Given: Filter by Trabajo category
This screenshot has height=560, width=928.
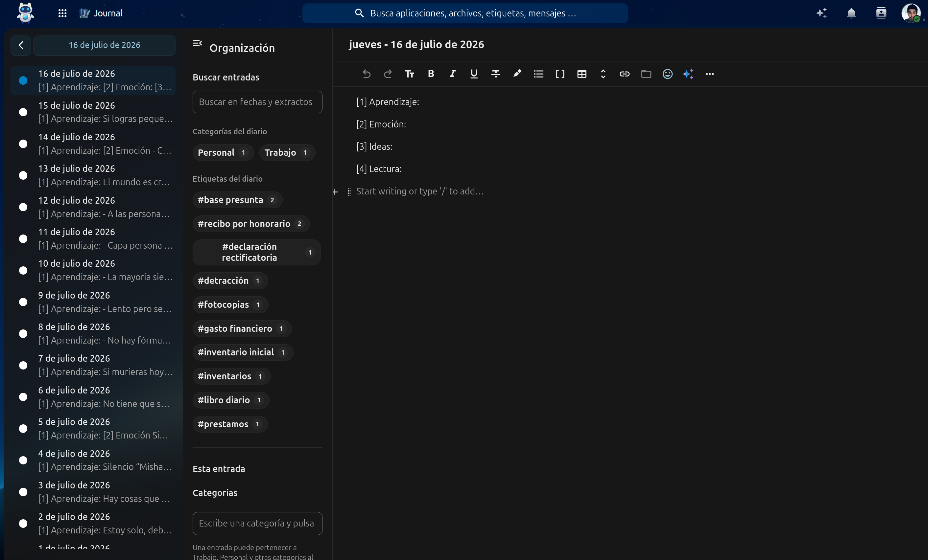Looking at the screenshot, I should click(287, 152).
